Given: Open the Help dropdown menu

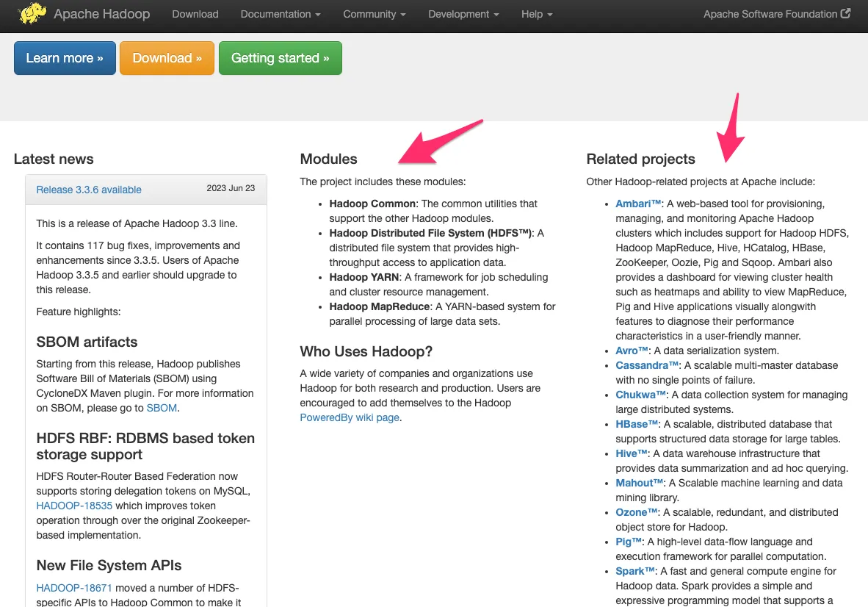Looking at the screenshot, I should pos(536,14).
